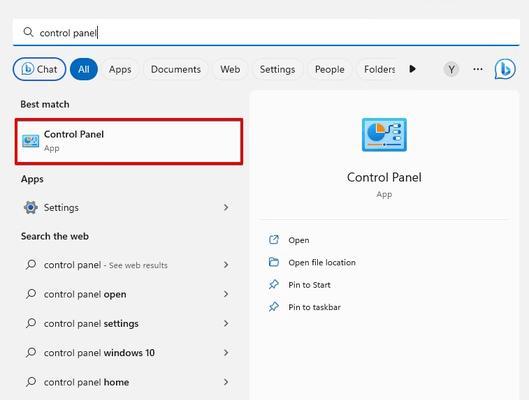Open the Control Panel best match result
529x400 pixels.
click(129, 141)
